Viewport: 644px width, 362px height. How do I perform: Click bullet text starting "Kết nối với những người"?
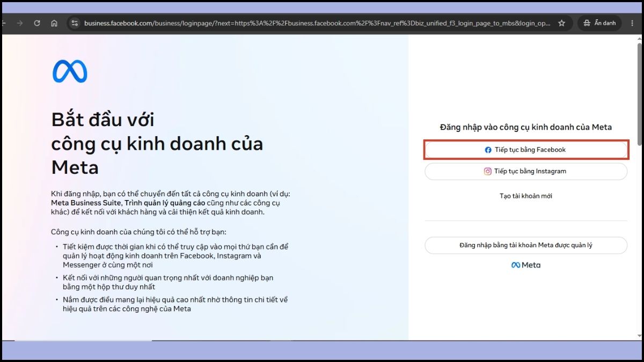point(168,282)
